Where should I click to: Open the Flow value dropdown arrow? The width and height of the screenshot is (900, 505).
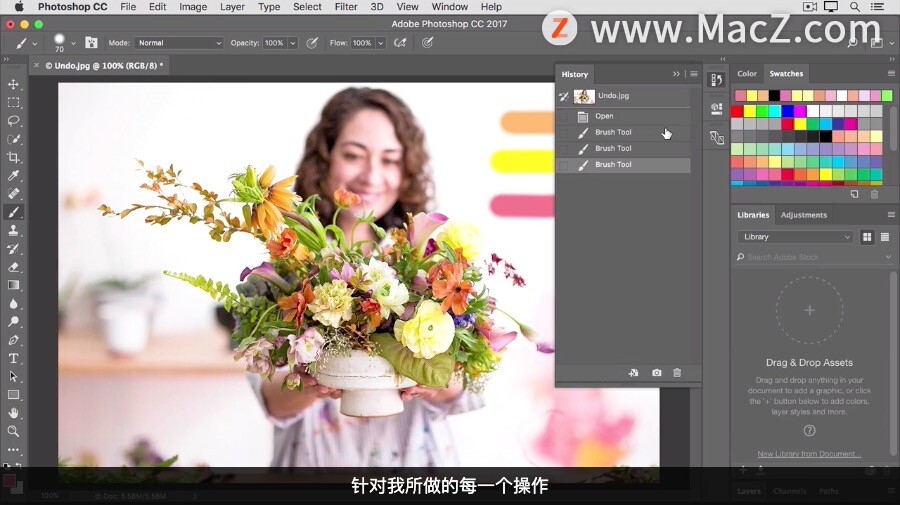tap(381, 43)
